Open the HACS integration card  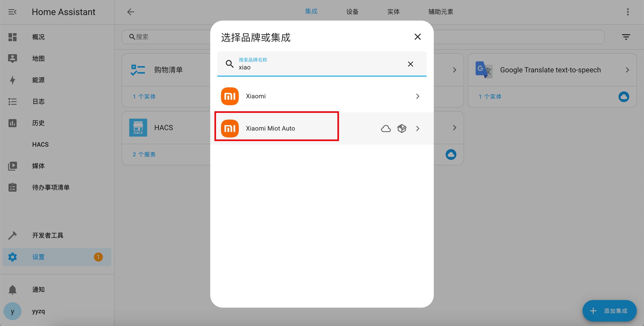click(166, 128)
